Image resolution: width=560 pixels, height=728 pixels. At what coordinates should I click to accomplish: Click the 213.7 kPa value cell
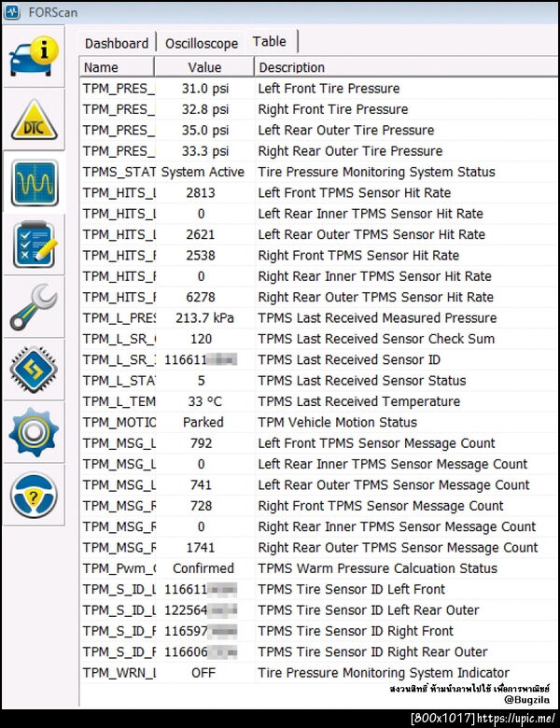pos(204,318)
